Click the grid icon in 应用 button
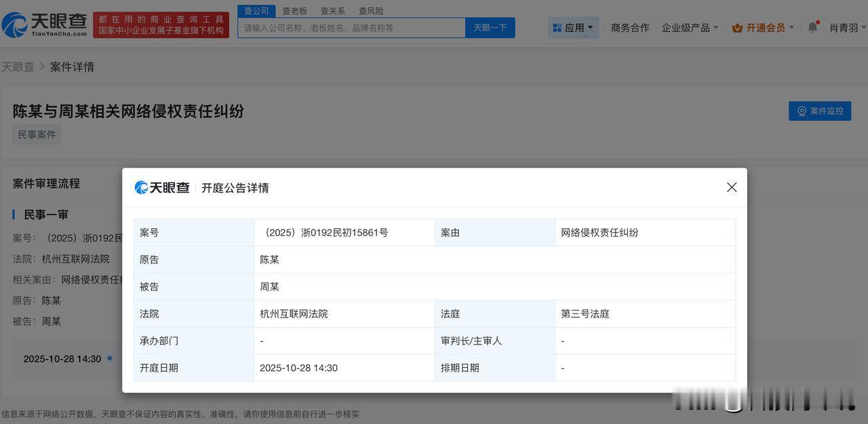 pos(557,28)
